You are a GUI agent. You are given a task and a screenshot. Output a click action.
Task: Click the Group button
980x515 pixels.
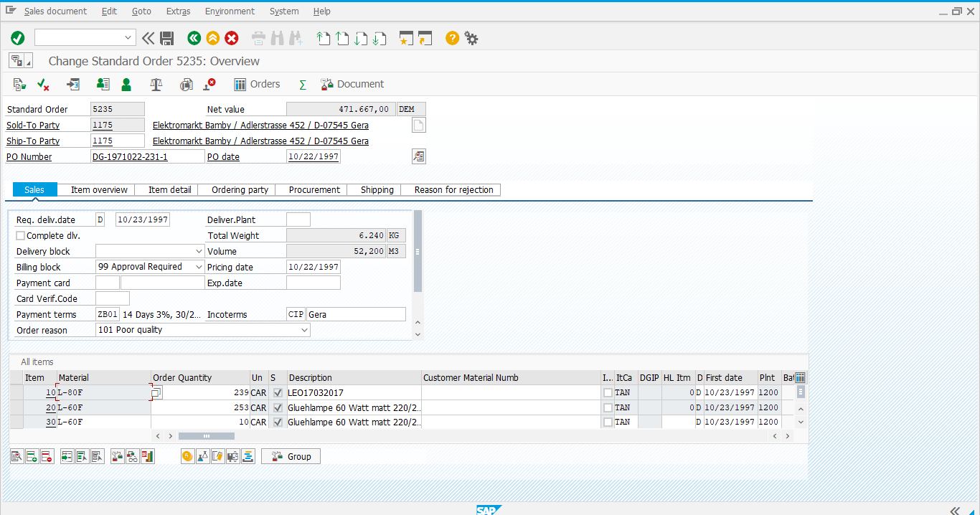(x=291, y=456)
